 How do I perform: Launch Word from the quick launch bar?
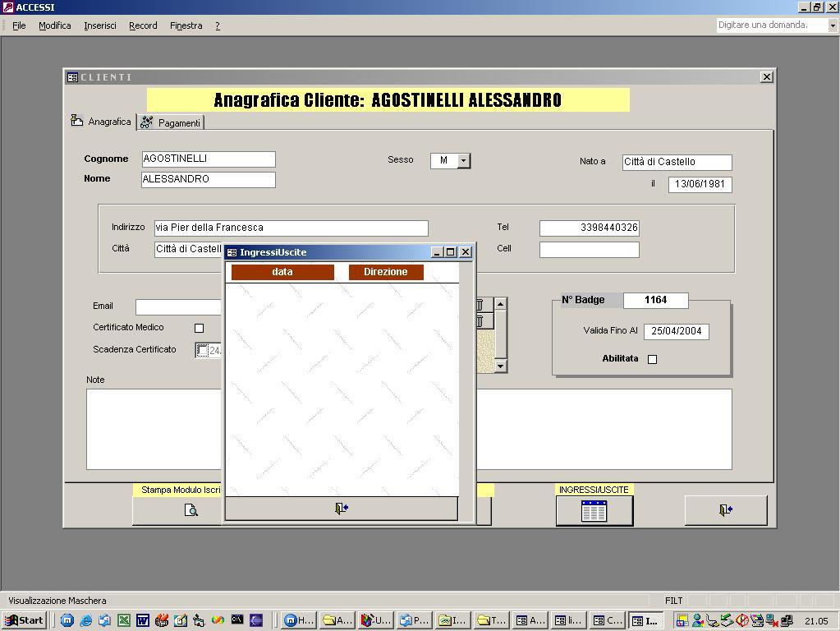pos(143,620)
